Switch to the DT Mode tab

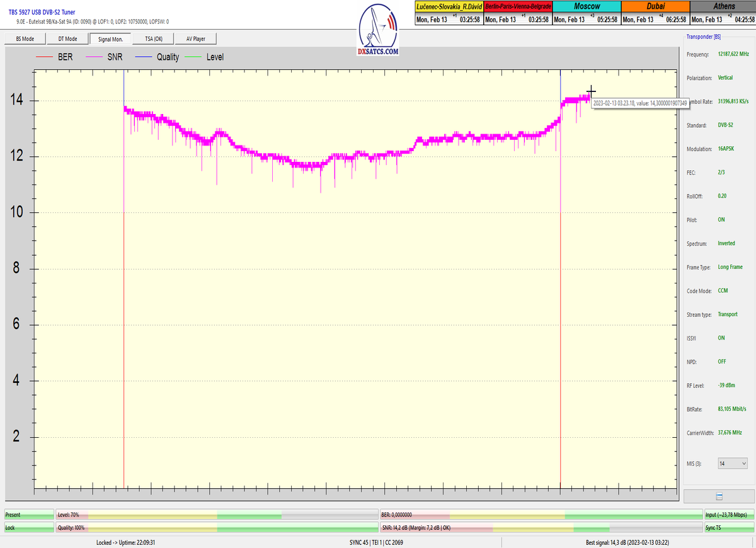67,39
